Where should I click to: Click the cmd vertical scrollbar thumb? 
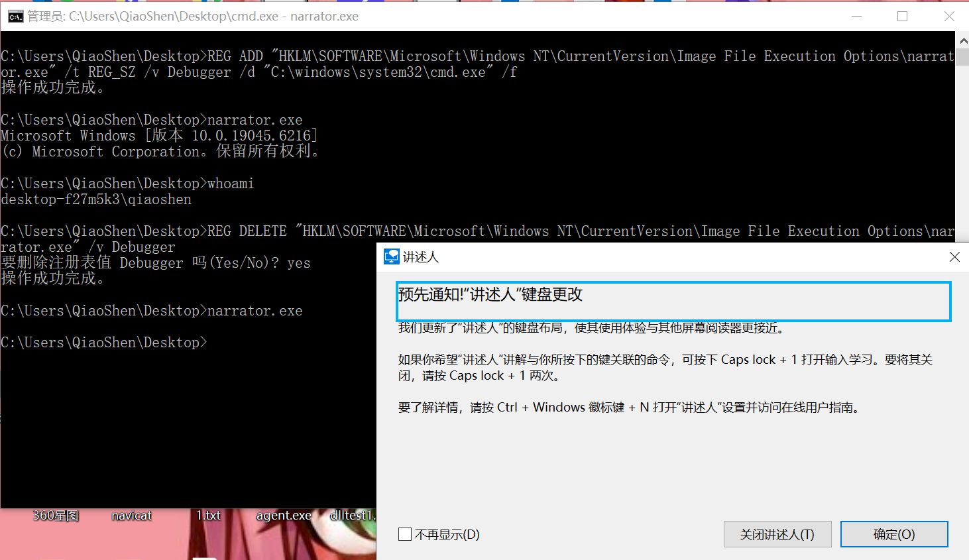(x=962, y=56)
